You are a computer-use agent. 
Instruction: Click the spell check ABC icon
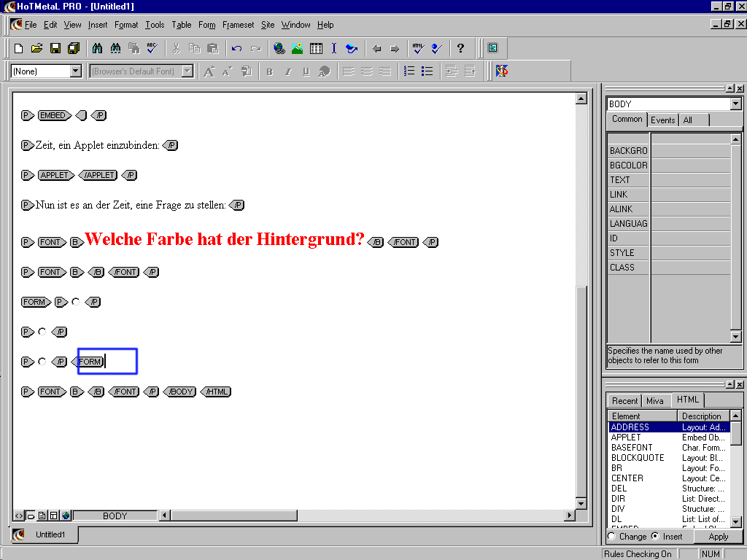pos(152,49)
